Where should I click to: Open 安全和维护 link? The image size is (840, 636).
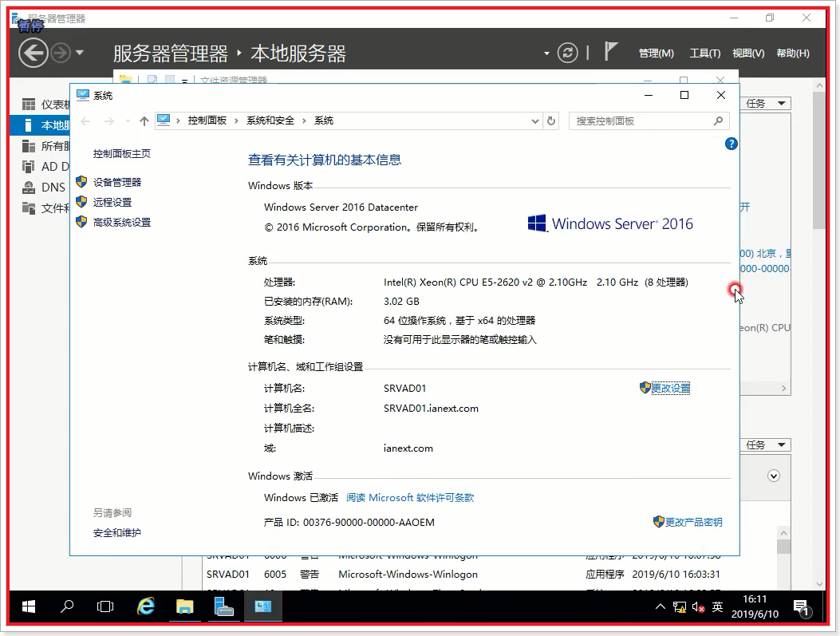(x=116, y=532)
